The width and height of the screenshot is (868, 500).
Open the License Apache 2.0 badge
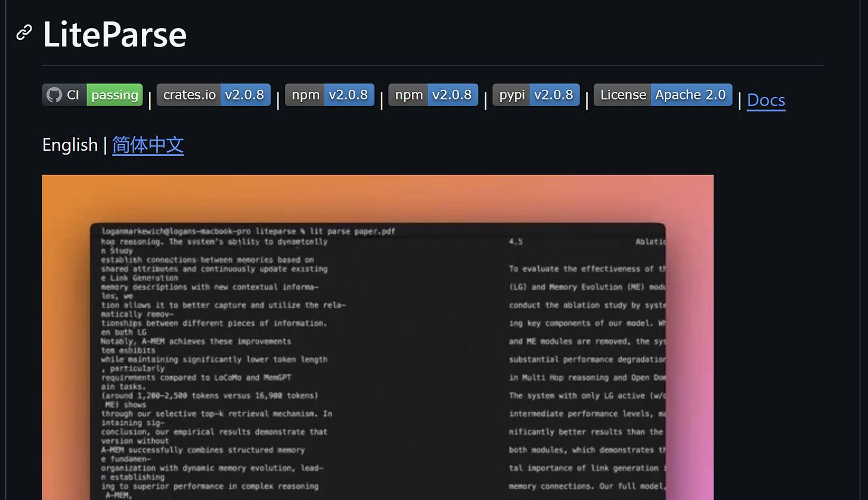point(663,95)
